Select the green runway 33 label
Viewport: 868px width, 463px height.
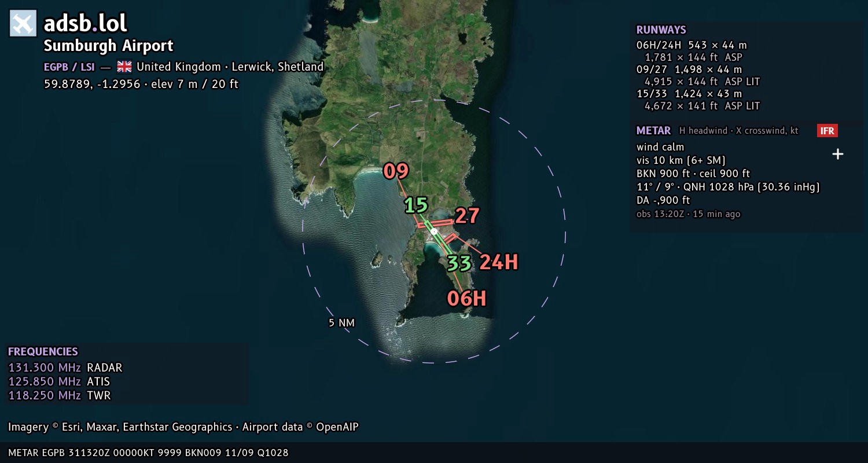[x=459, y=263]
